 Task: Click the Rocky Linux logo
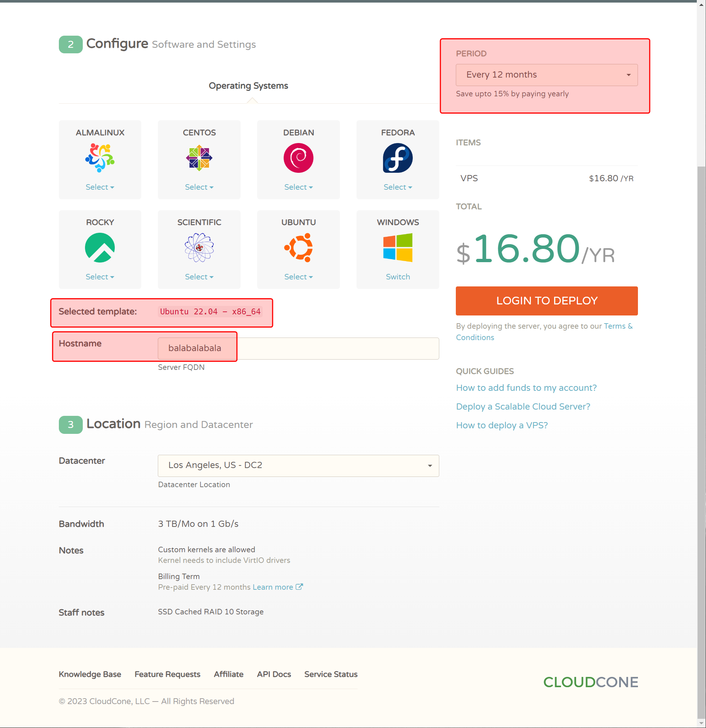(100, 248)
